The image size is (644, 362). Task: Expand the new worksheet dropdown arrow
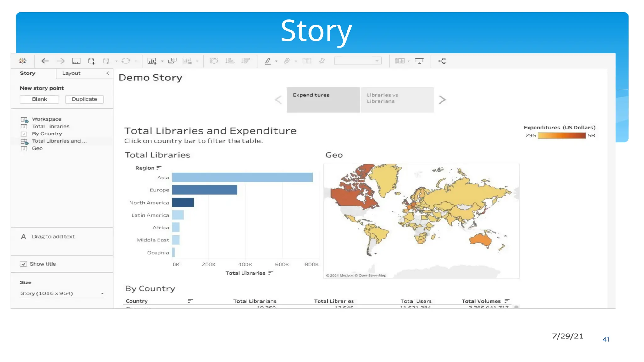click(x=162, y=61)
